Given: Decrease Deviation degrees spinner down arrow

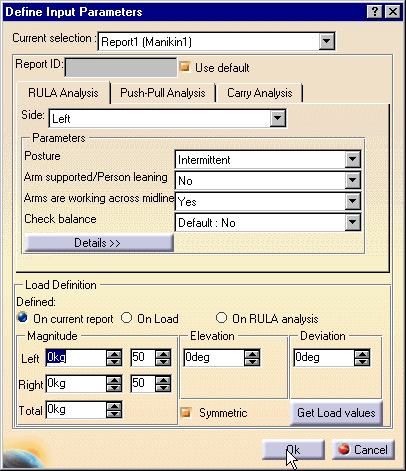Looking at the screenshot, I should [362, 362].
